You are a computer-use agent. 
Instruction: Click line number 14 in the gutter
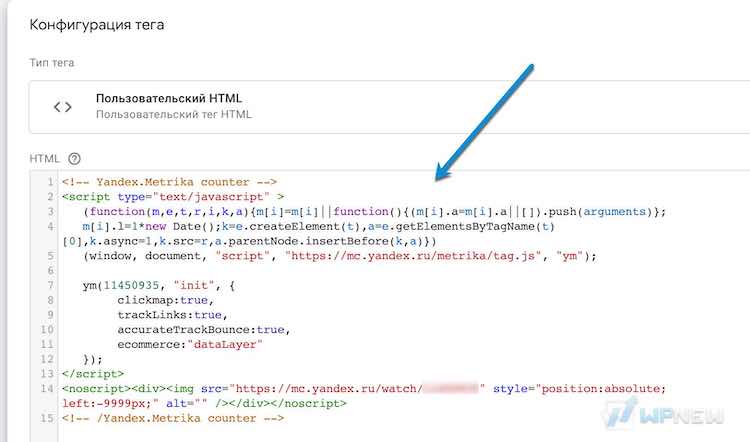47,388
